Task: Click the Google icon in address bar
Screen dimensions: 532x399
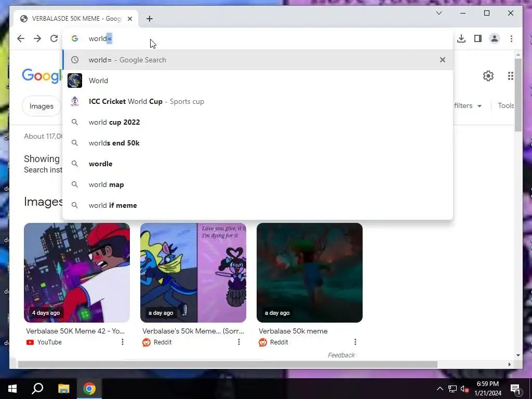Action: (x=75, y=38)
